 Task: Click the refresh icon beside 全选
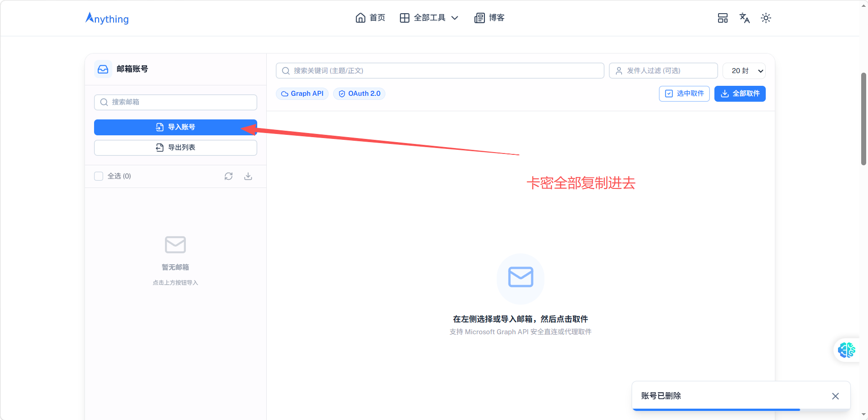click(229, 176)
